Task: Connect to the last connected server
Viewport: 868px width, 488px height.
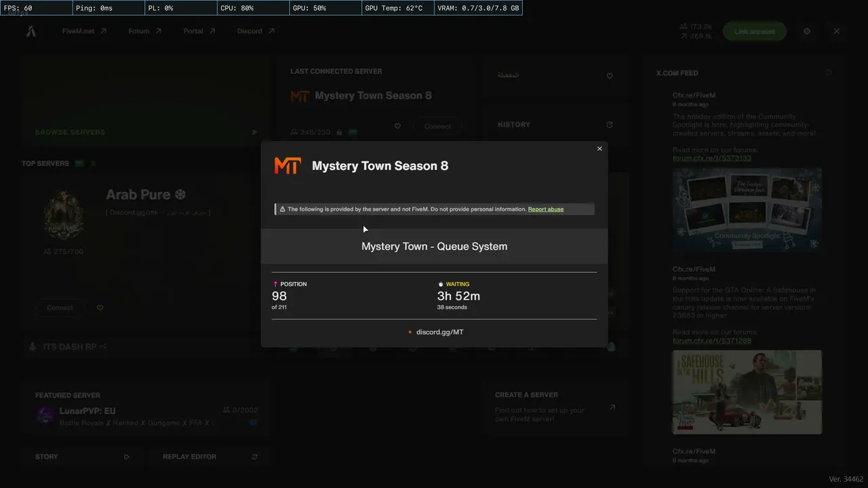Action: [437, 126]
